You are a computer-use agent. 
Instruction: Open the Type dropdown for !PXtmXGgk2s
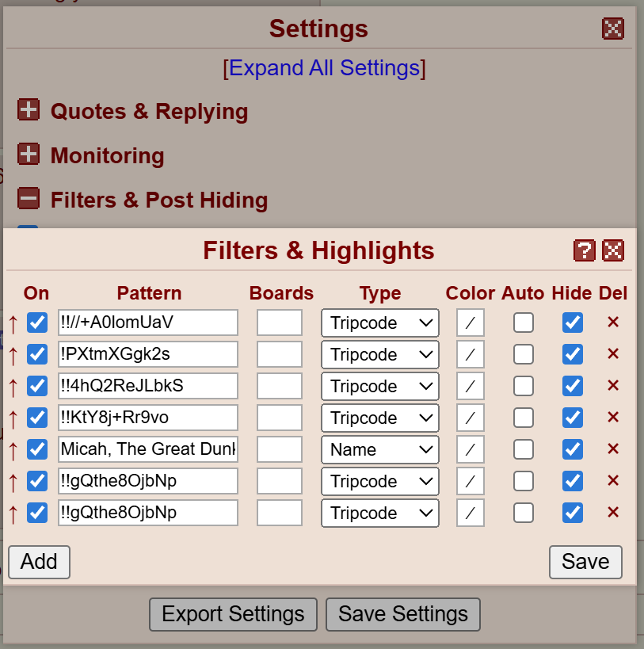coord(379,354)
